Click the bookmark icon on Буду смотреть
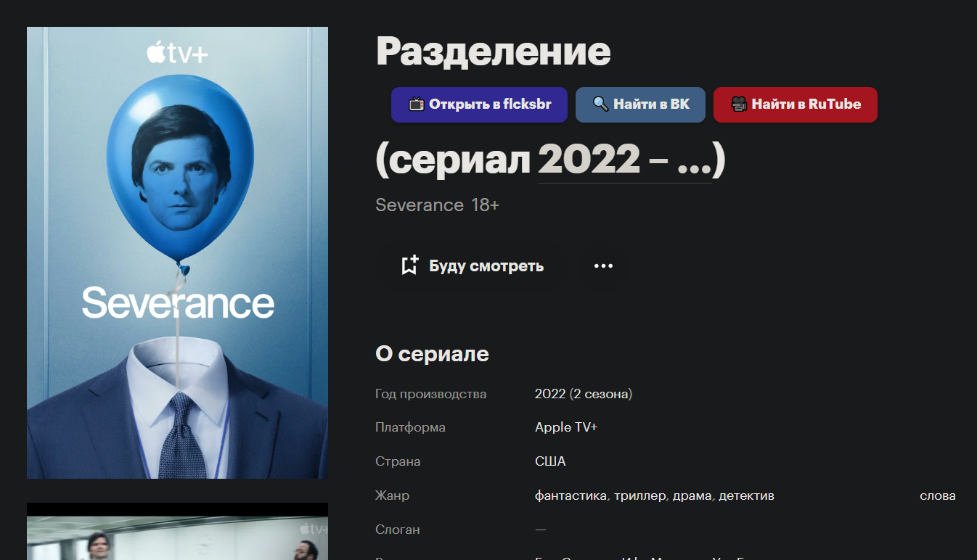 tap(410, 265)
